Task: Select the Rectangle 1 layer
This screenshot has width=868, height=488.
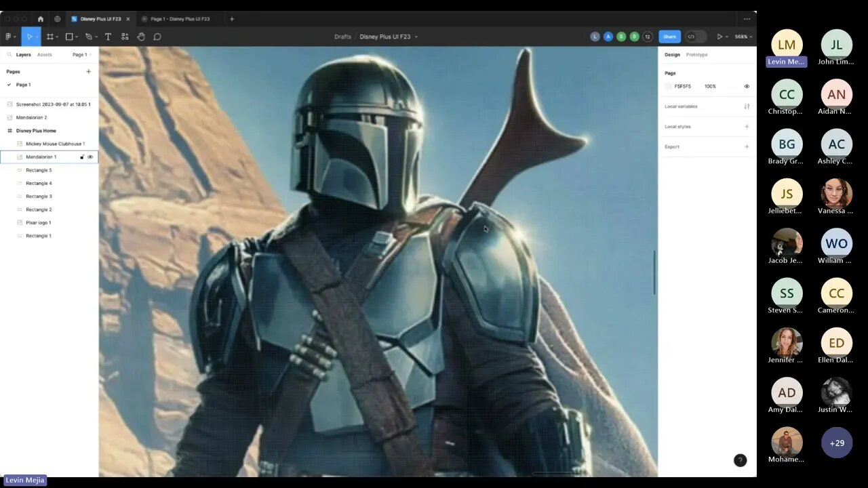Action: point(49,236)
